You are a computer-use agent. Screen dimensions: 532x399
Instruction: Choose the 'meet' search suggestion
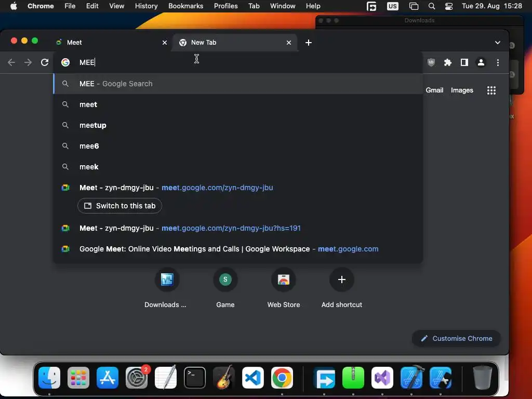point(238,104)
